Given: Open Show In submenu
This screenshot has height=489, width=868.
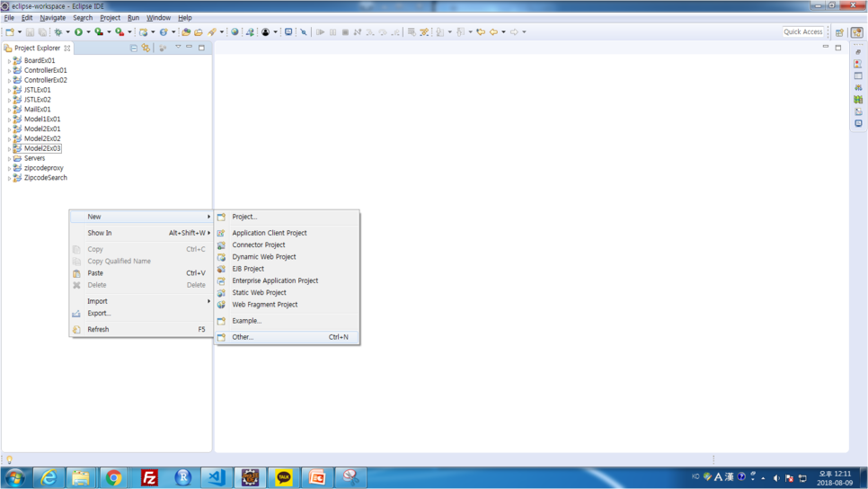Looking at the screenshot, I should click(x=141, y=233).
